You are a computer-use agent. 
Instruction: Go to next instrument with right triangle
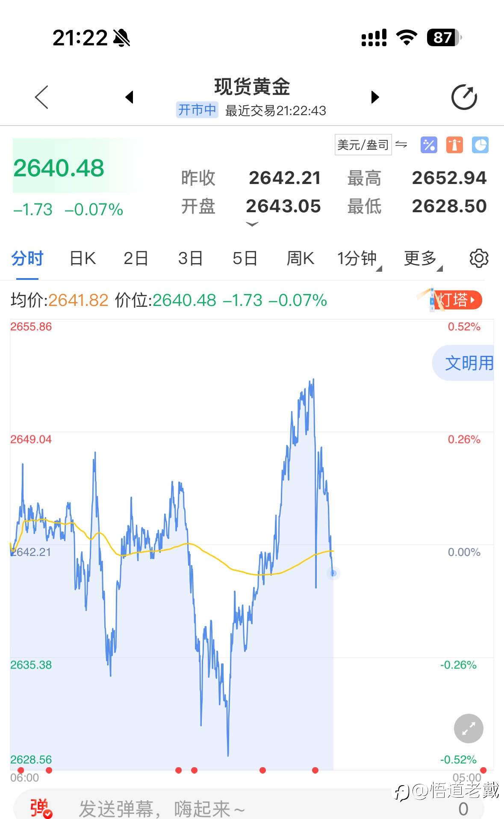[375, 97]
